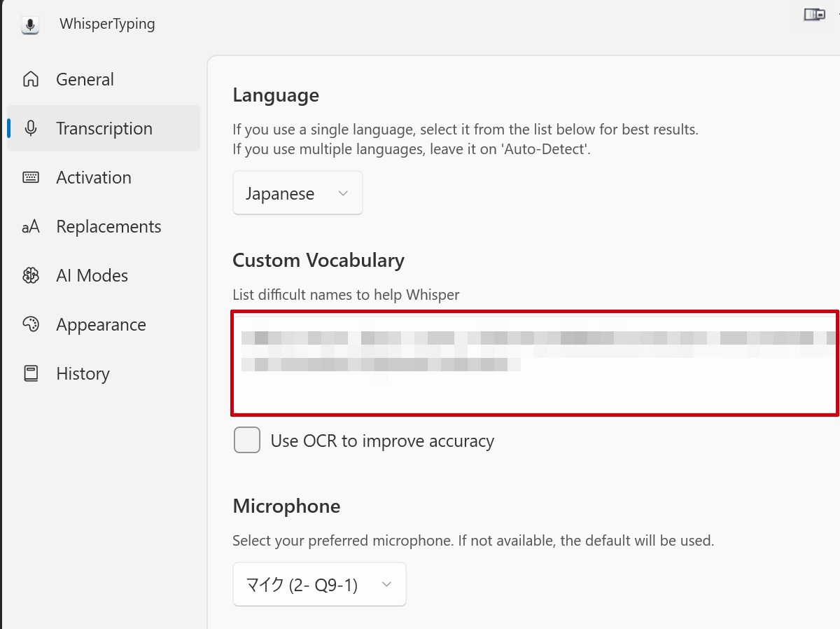
Task: Open the Activation section label
Action: click(94, 177)
